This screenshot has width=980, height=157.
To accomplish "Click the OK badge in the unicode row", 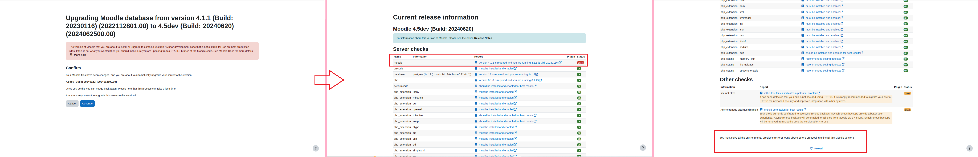I will pos(579,69).
